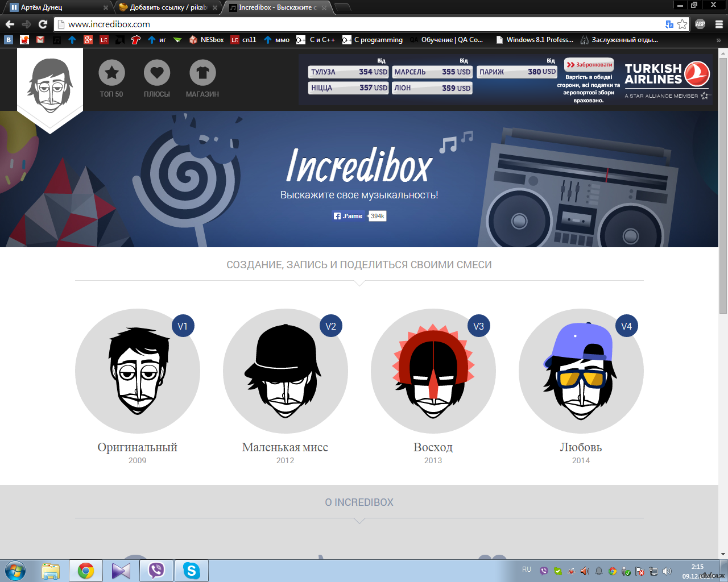This screenshot has height=582, width=728.
Task: Open the Заслуженный отды bookmark
Action: tap(619, 40)
